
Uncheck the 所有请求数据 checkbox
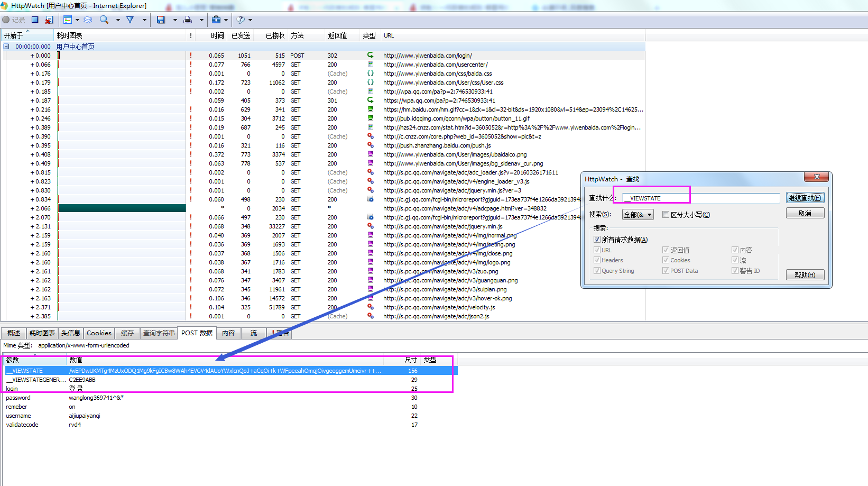[597, 240]
